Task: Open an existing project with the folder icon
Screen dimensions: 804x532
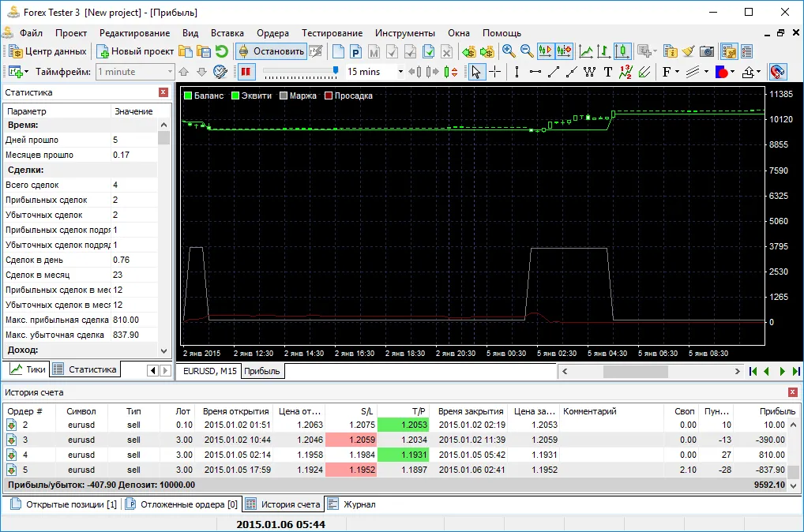Action: (186, 51)
